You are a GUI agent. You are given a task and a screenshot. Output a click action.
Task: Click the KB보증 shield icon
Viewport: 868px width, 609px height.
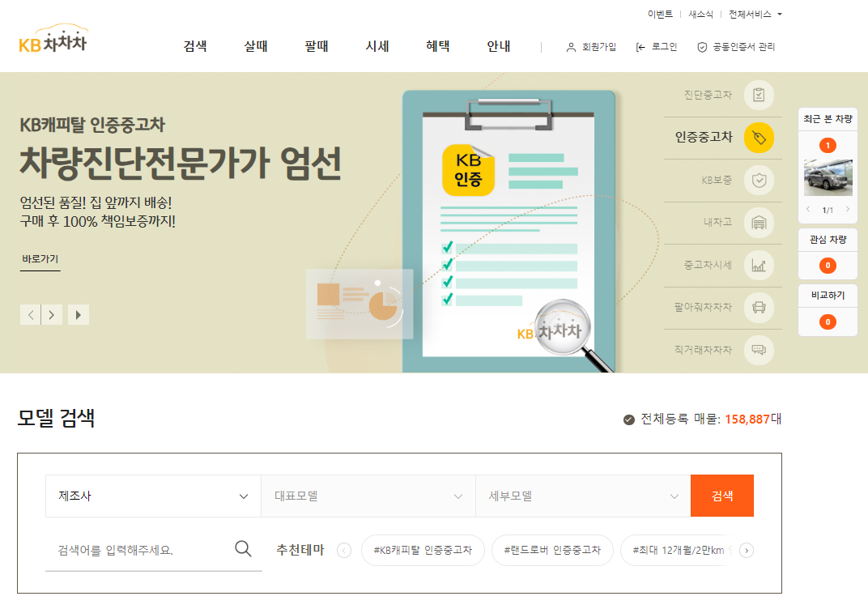pos(759,180)
